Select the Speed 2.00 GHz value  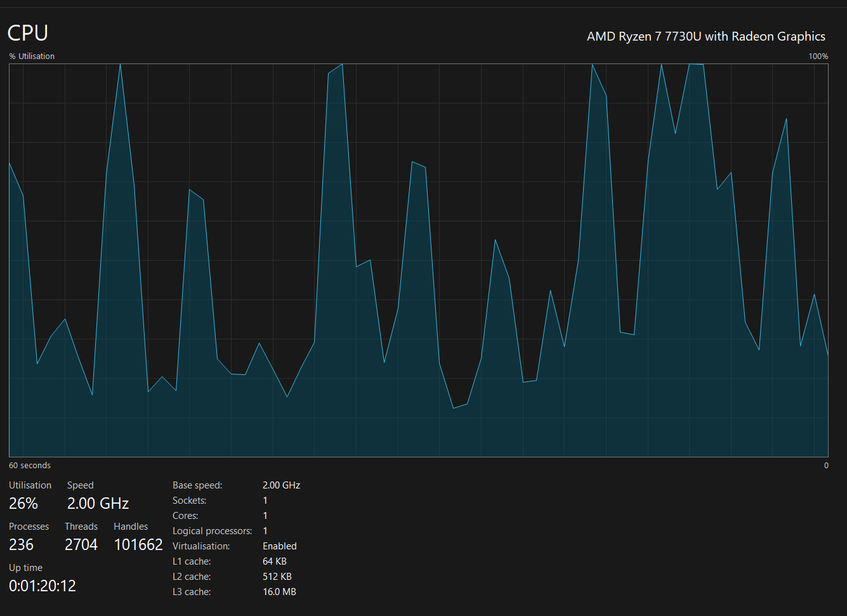[98, 503]
